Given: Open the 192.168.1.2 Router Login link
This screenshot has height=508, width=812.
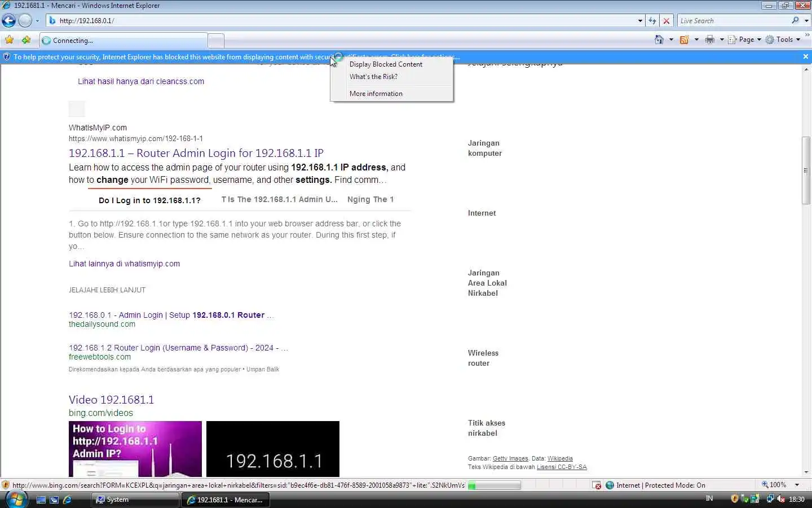Looking at the screenshot, I should pos(178,348).
